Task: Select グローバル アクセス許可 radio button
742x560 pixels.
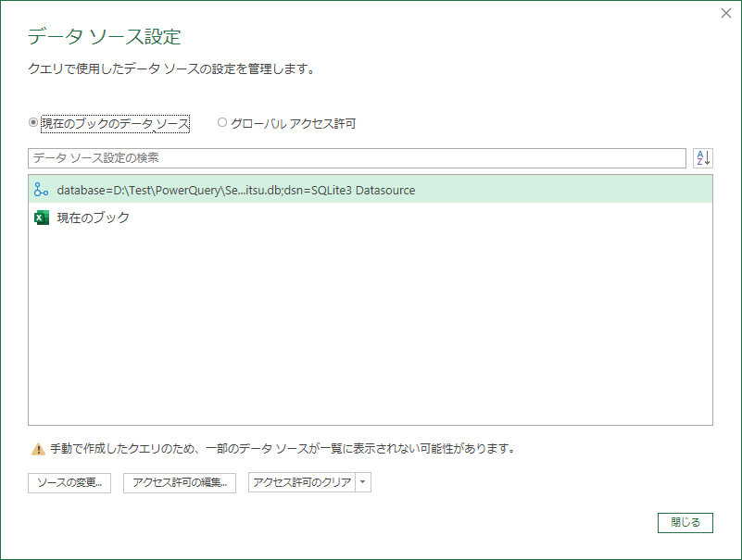Action: tap(222, 122)
